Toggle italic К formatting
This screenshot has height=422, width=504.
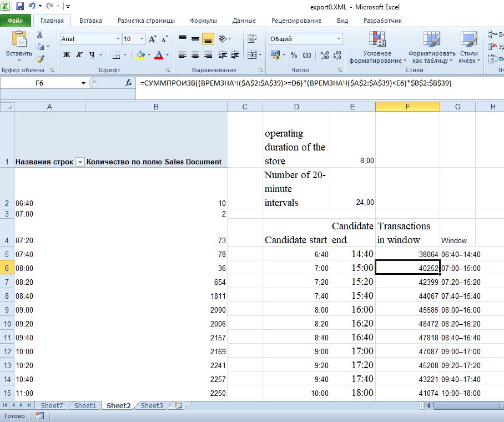[x=79, y=54]
